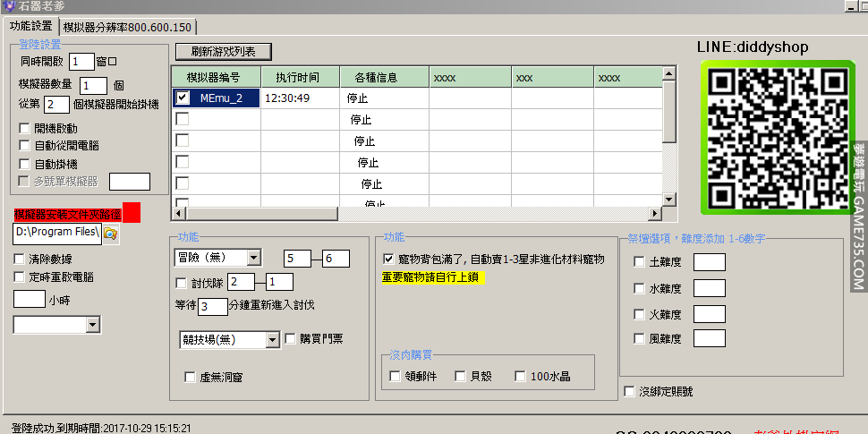The image size is (868, 434).
Task: Check the 虛無洞窟 option
Action: click(x=190, y=378)
